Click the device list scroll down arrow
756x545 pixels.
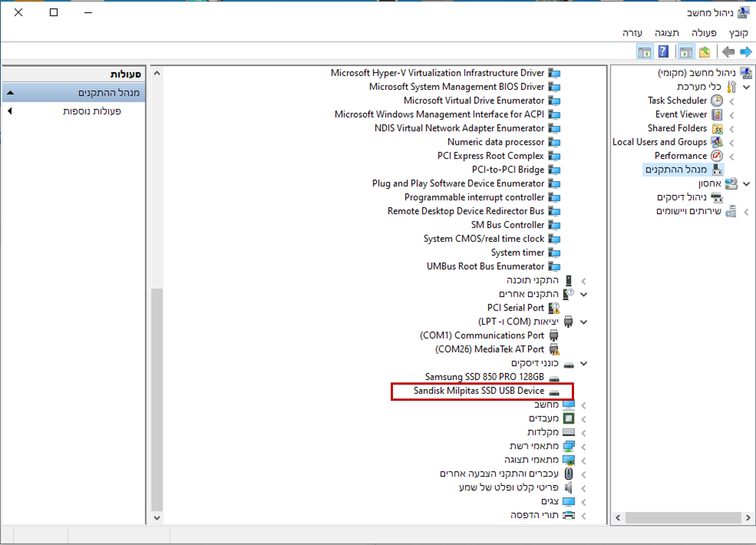(157, 518)
